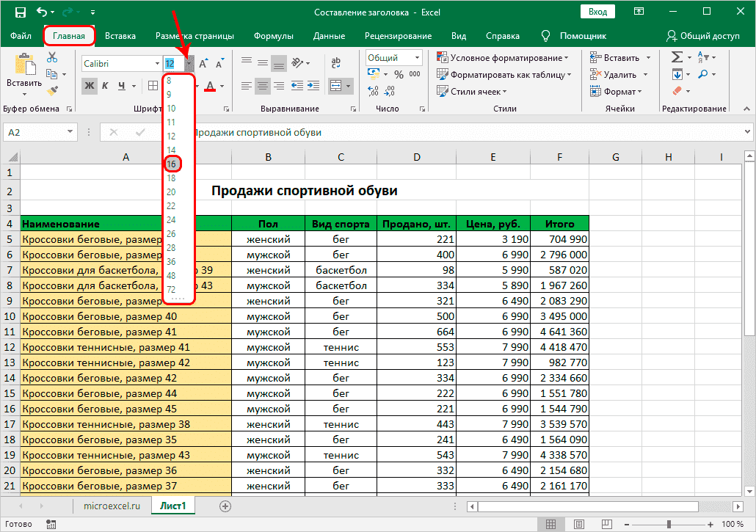756x532 pixels.
Task: Toggle center horizontal alignment
Action: coord(263,86)
